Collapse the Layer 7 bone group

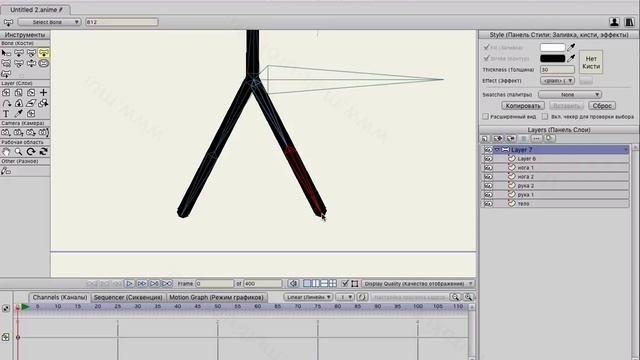tap(497, 150)
